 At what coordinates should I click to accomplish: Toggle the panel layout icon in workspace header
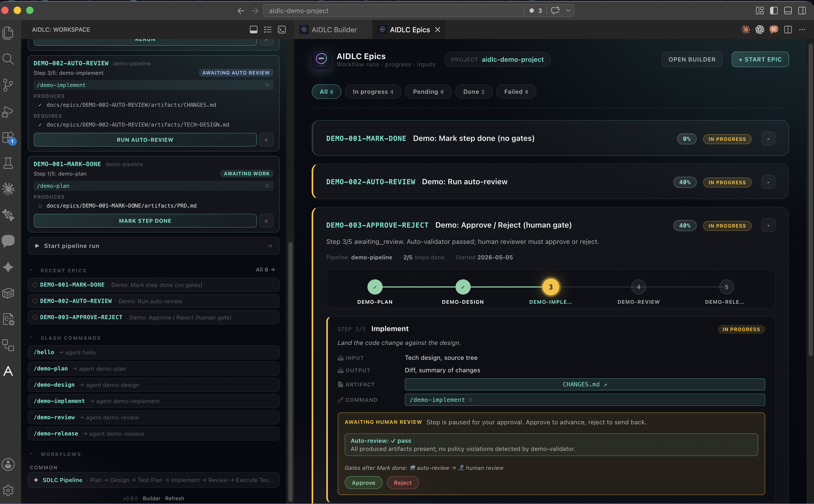[253, 30]
